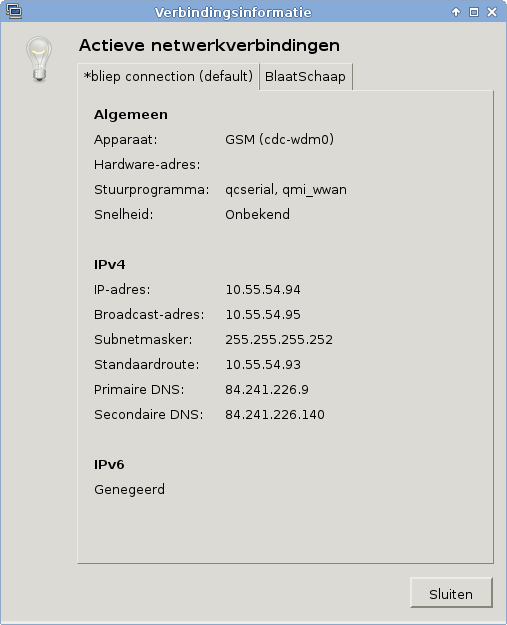Image resolution: width=507 pixels, height=625 pixels.
Task: Click the window menu icon in title bar
Action: [x=14, y=11]
